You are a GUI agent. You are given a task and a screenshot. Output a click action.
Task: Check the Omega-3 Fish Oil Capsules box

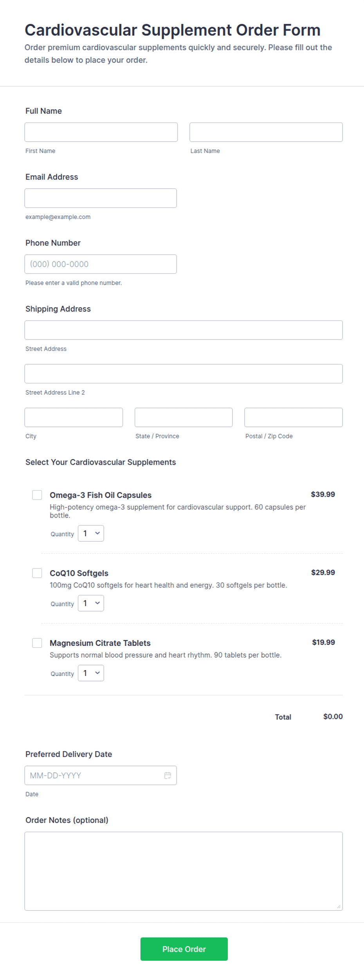[x=37, y=495]
